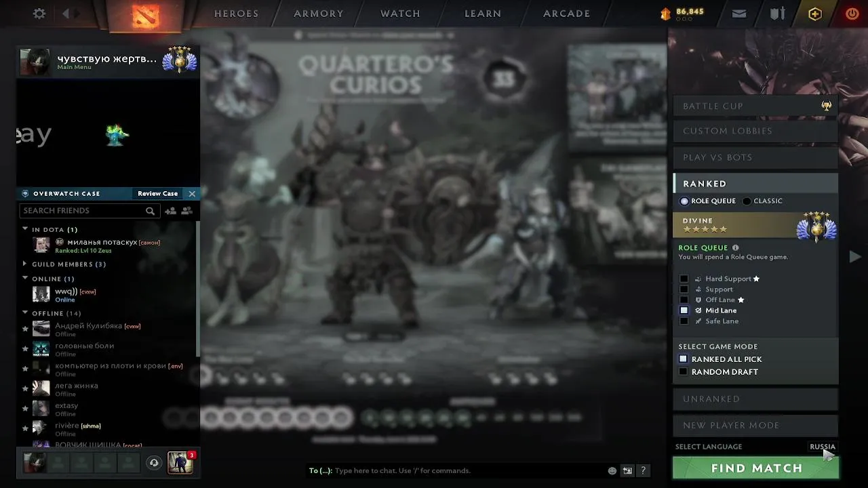Image resolution: width=868 pixels, height=488 pixels.
Task: Open the Armory tab
Action: tap(319, 14)
